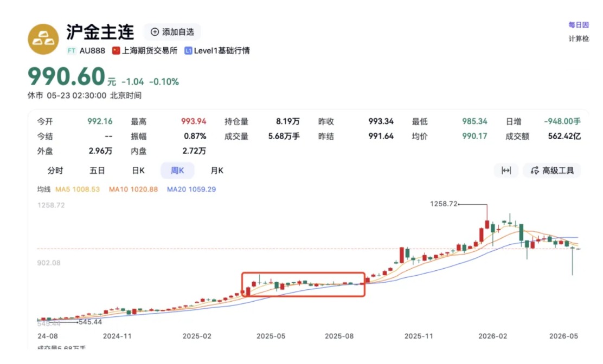603x364 pixels.
Task: Click the plus icon in 添加自选
Action: [155, 32]
